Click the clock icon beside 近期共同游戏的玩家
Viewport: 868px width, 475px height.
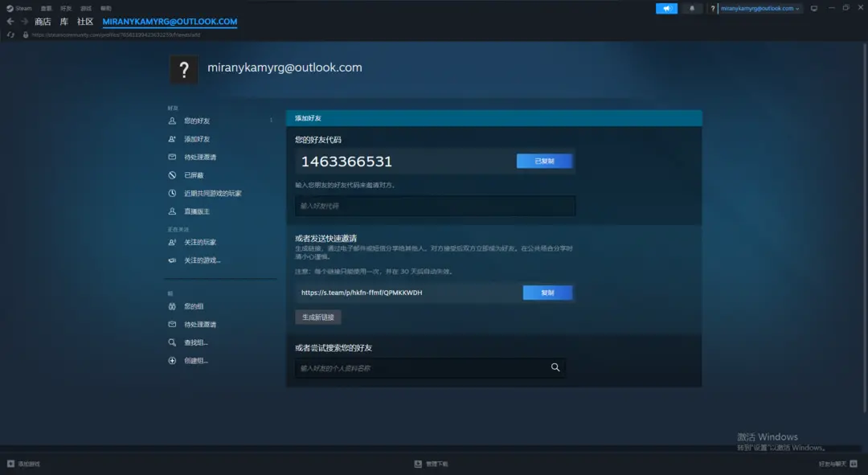tap(172, 193)
